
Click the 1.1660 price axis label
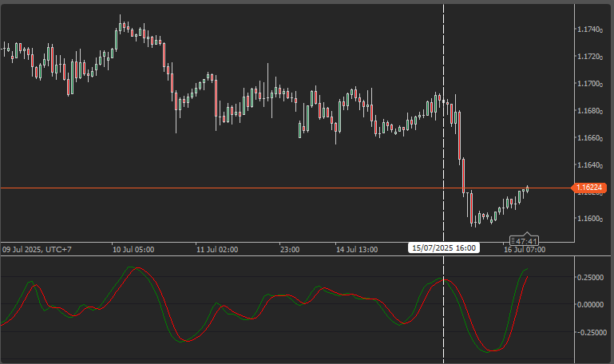coord(590,138)
